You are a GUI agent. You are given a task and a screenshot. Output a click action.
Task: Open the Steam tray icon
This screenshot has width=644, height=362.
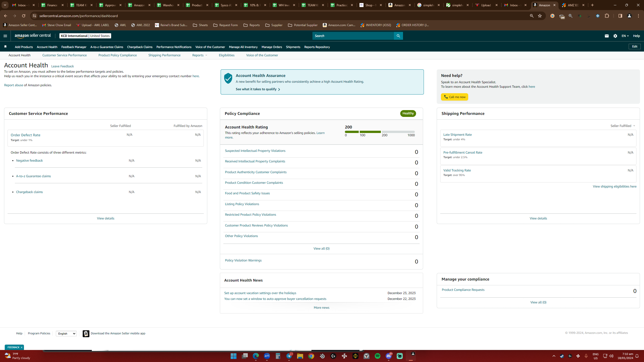(562, 356)
